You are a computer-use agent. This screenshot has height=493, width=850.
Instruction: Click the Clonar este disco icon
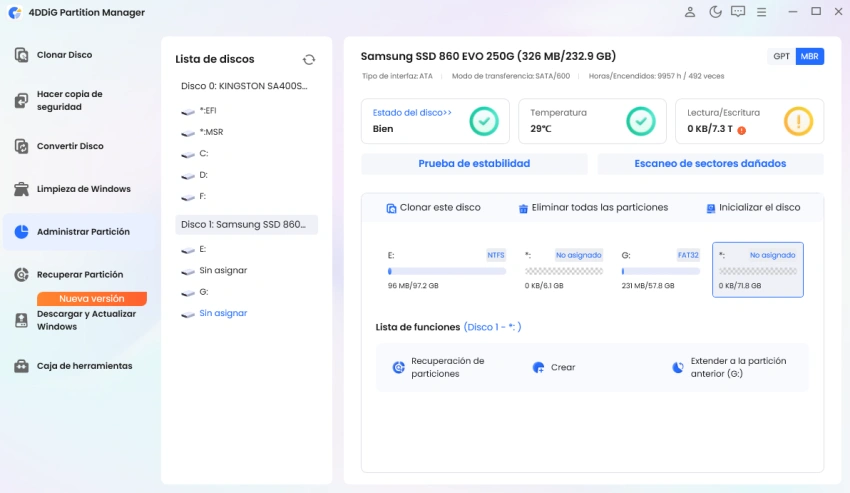point(391,208)
